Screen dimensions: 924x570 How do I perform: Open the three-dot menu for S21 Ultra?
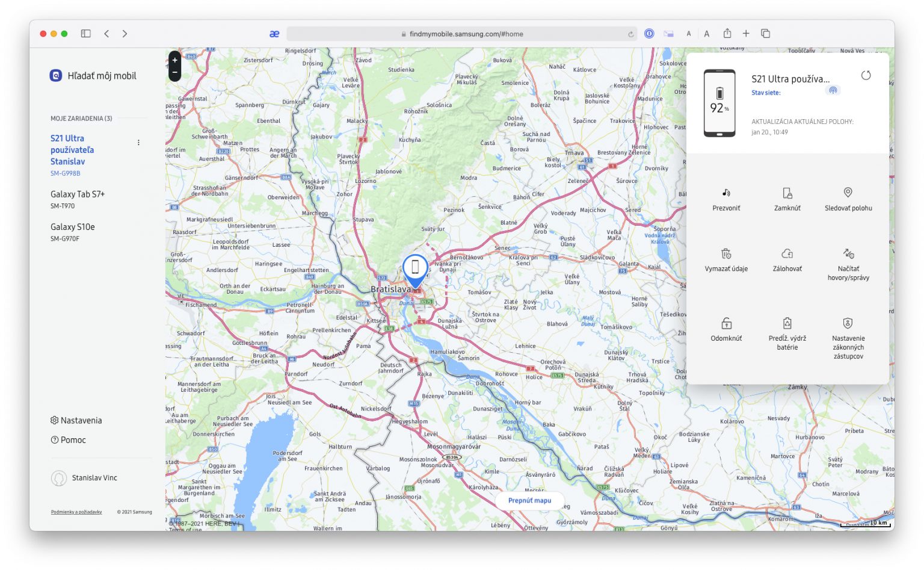click(138, 143)
